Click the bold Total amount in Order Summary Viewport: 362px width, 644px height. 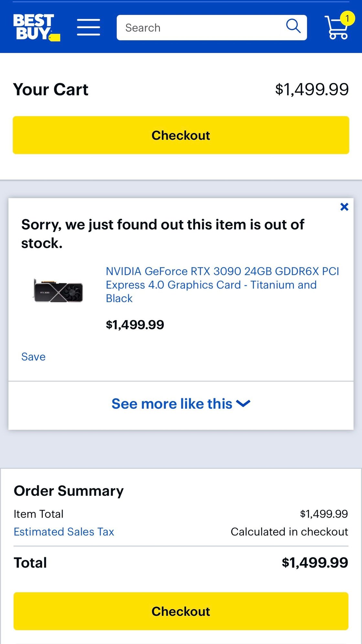(315, 563)
